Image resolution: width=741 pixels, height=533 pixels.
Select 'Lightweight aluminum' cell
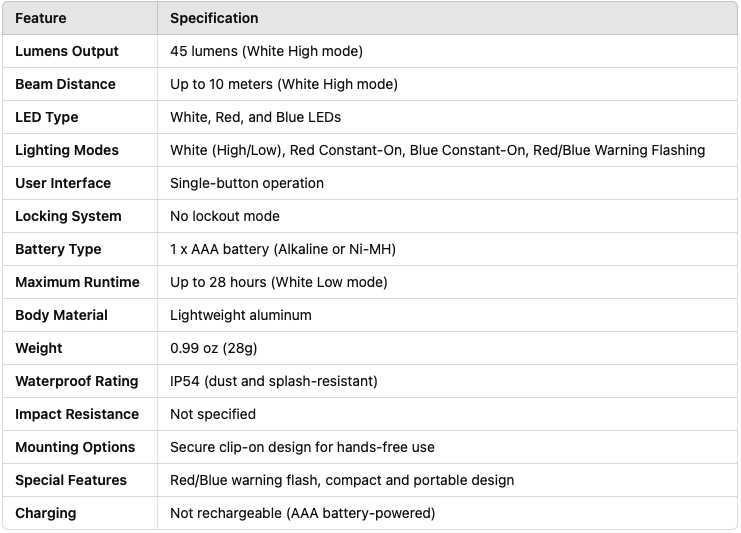(241, 315)
